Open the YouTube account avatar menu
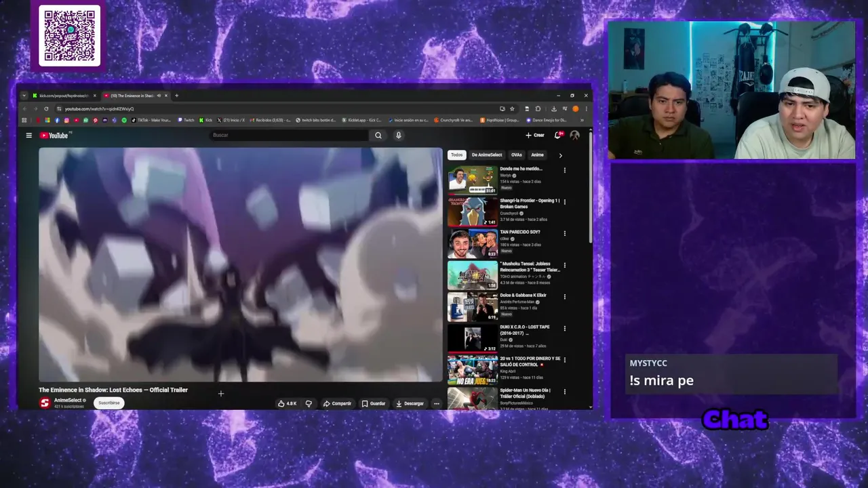This screenshot has height=488, width=868. [575, 135]
